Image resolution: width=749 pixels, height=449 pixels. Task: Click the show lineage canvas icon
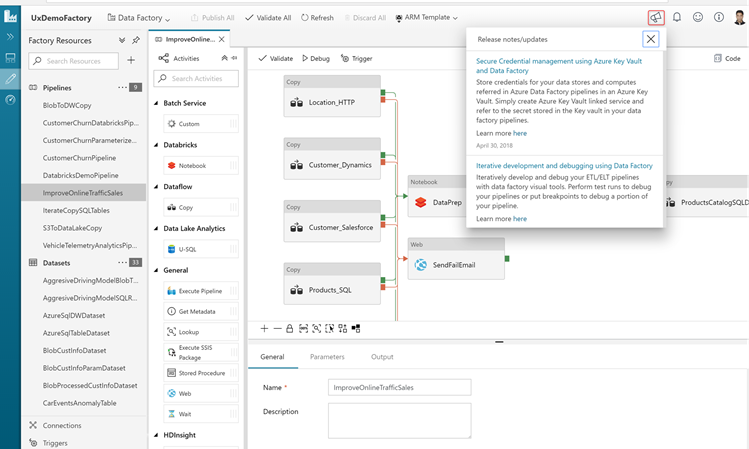tap(356, 329)
